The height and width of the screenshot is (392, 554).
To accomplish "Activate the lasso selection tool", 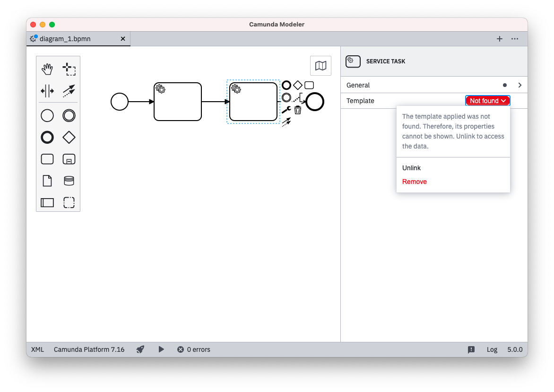I will coord(69,69).
